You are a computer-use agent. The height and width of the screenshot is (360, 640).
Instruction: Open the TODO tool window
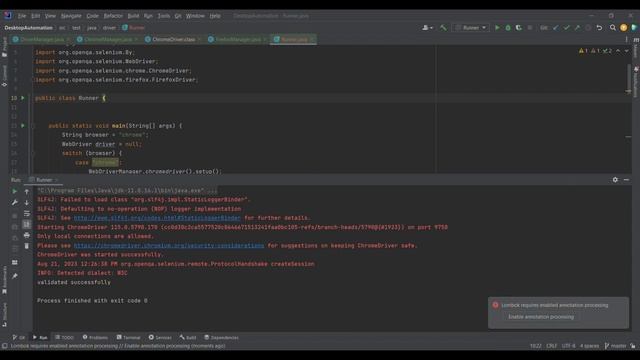click(64, 338)
